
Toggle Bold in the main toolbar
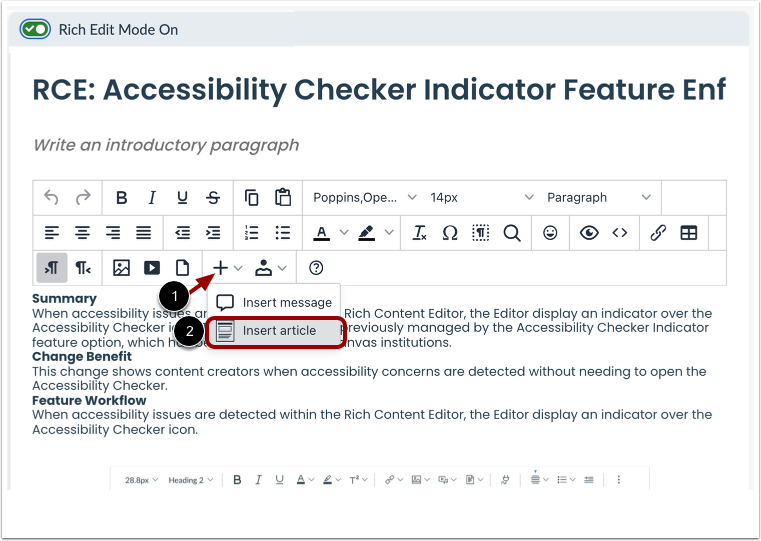pos(121,197)
